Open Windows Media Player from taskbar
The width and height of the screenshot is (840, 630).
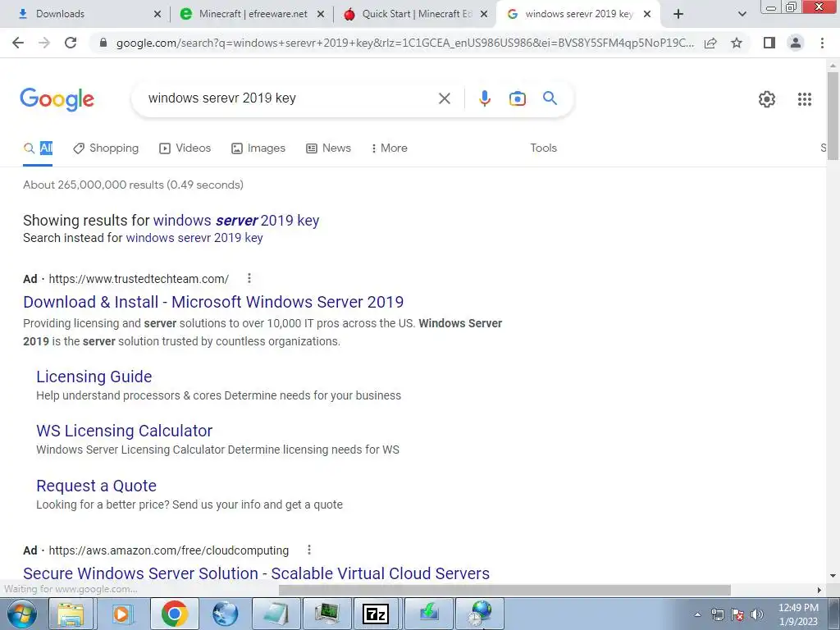coord(121,614)
